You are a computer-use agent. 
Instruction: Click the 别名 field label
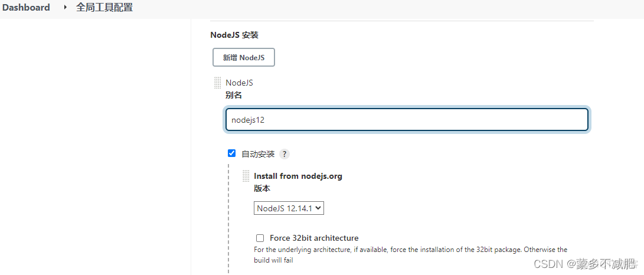tap(234, 95)
